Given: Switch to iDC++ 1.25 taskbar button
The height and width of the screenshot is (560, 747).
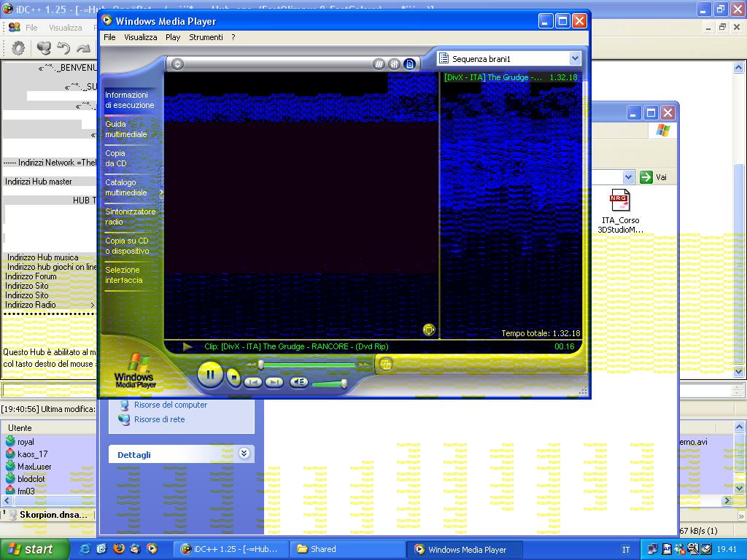Looking at the screenshot, I should point(231,549).
